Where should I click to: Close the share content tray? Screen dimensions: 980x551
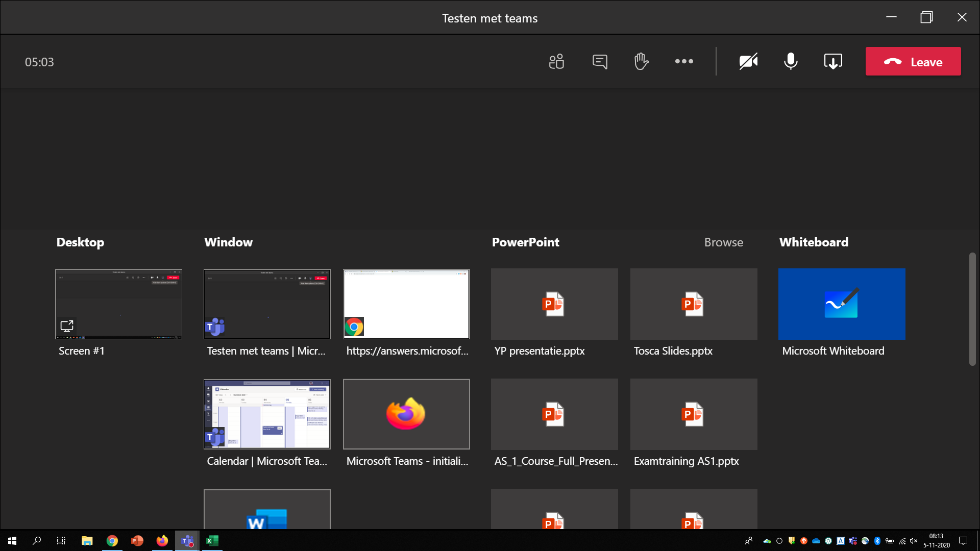click(x=833, y=62)
